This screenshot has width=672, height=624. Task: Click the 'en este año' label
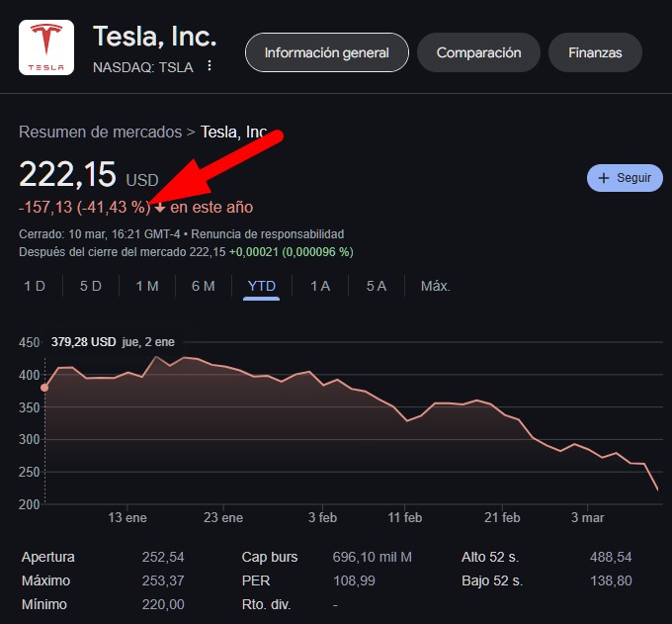[x=211, y=207]
